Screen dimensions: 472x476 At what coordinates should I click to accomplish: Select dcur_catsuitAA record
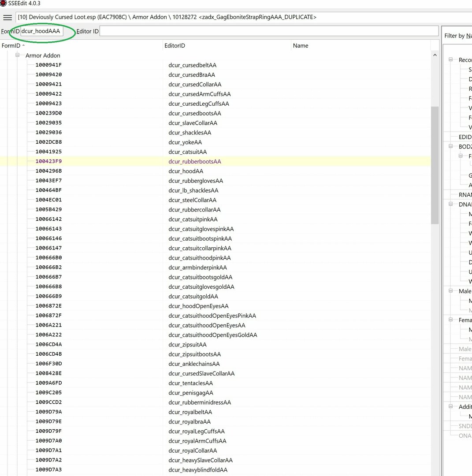[216, 152]
